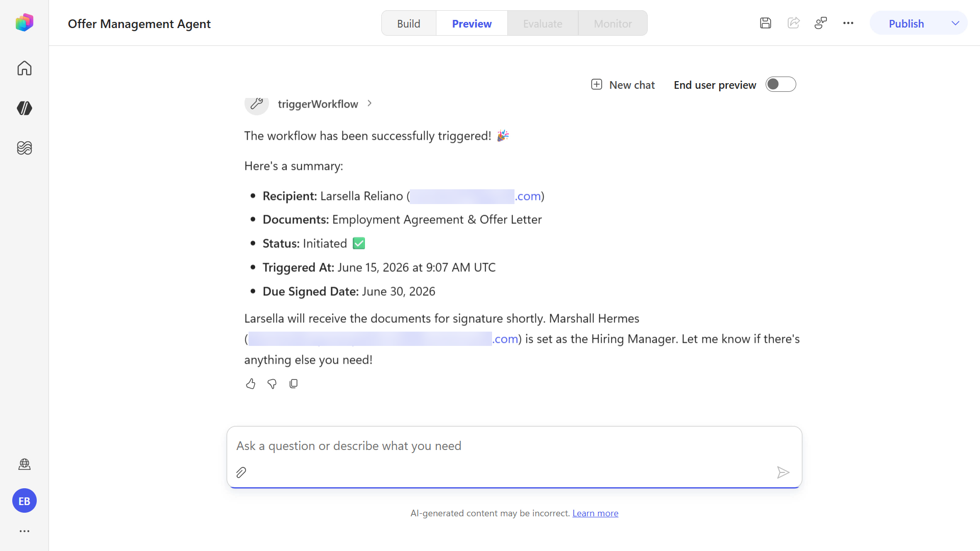The height and width of the screenshot is (551, 980).
Task: Click the Publish button
Action: [906, 23]
